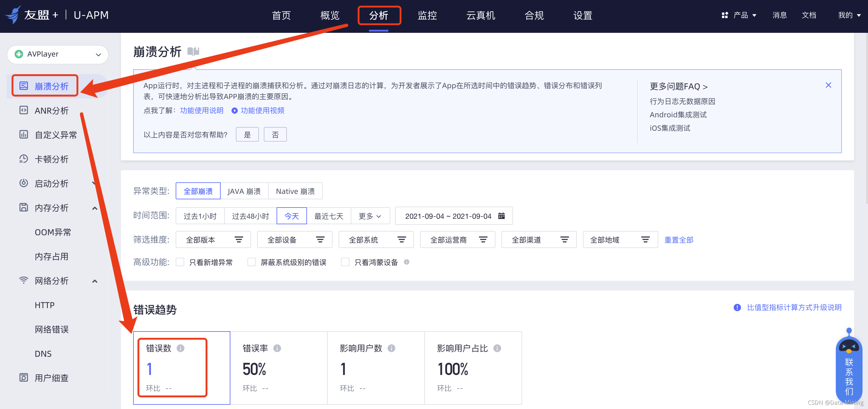Close the blue help info panel
Image resolution: width=868 pixels, height=409 pixels.
[x=828, y=85]
